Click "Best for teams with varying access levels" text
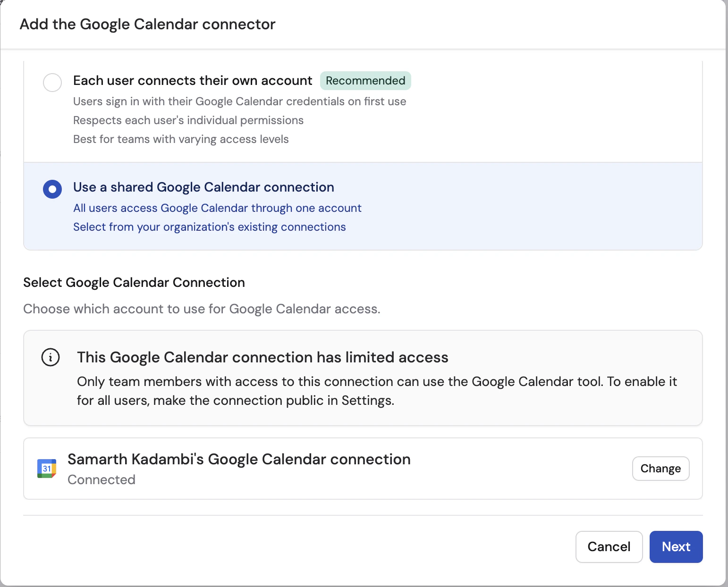 click(x=181, y=139)
